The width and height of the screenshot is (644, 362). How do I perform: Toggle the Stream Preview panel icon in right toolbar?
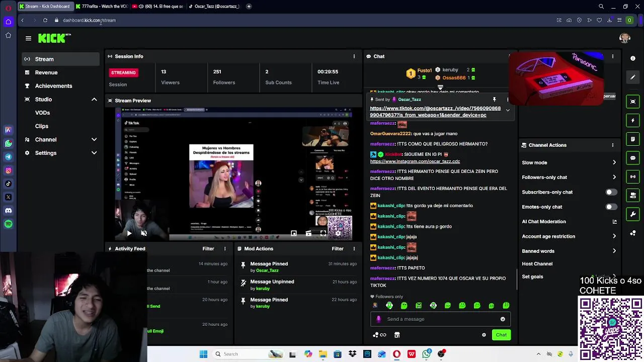[633, 102]
